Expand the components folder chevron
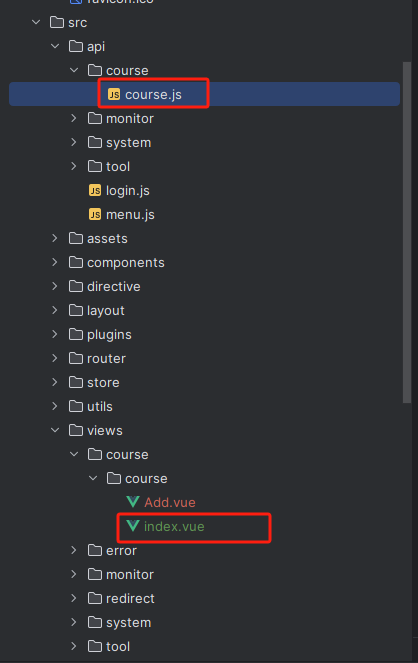 55,262
